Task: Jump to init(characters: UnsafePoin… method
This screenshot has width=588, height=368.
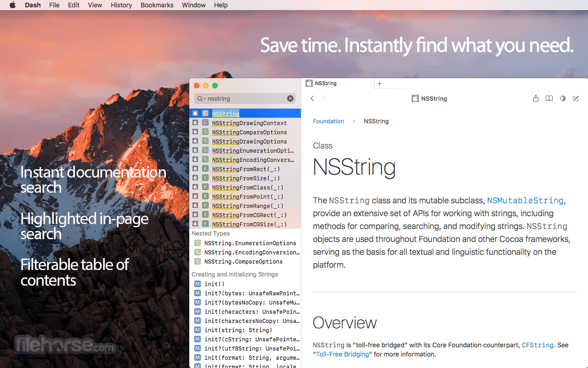Action: coord(245,311)
